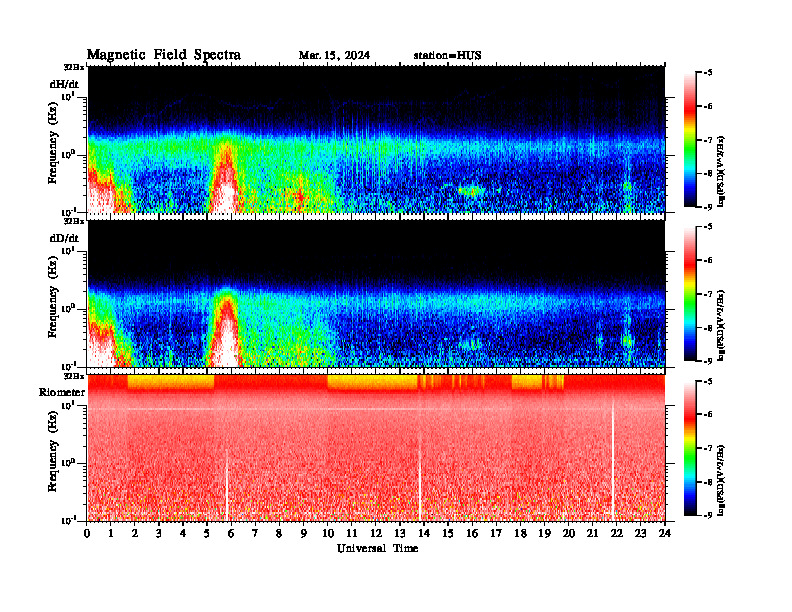792x612 pixels.
Task: Click the "Magnetic Field Spectra" title
Action: tap(163, 55)
